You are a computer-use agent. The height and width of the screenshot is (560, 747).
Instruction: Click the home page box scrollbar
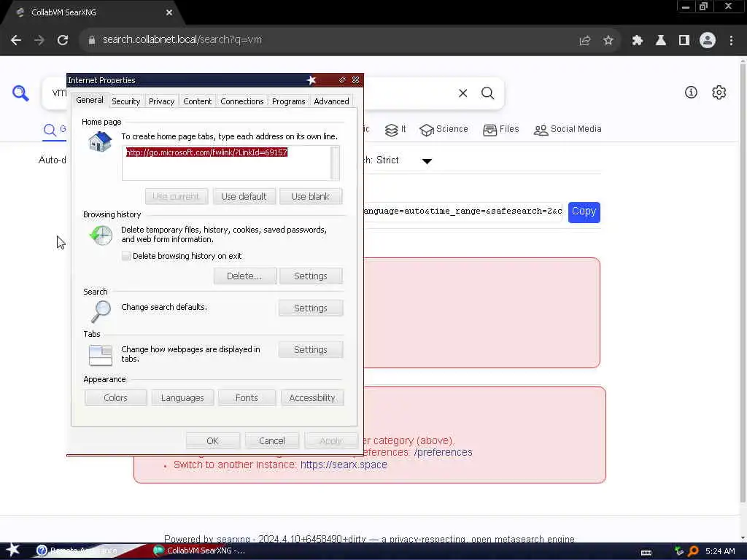coord(336,163)
